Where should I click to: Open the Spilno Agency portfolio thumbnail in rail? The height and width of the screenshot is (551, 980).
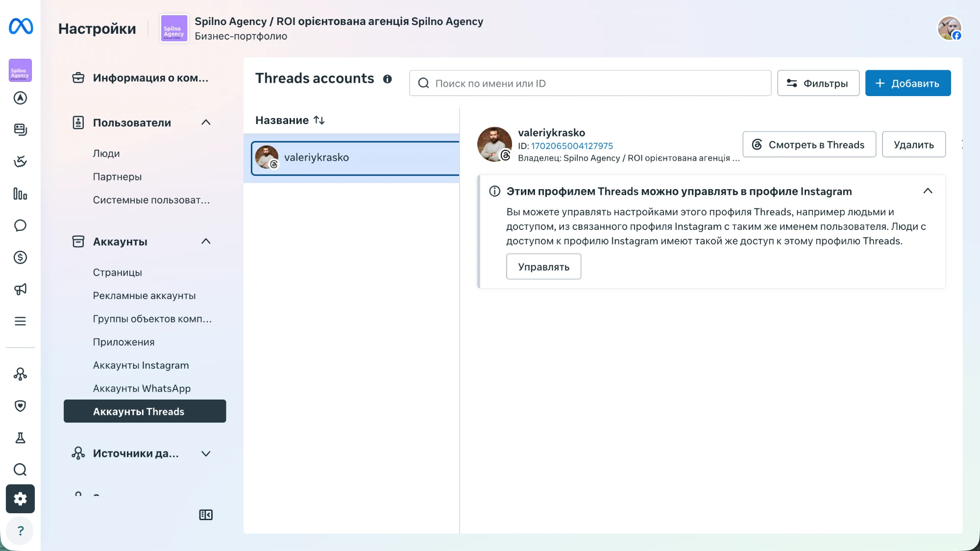click(x=20, y=70)
